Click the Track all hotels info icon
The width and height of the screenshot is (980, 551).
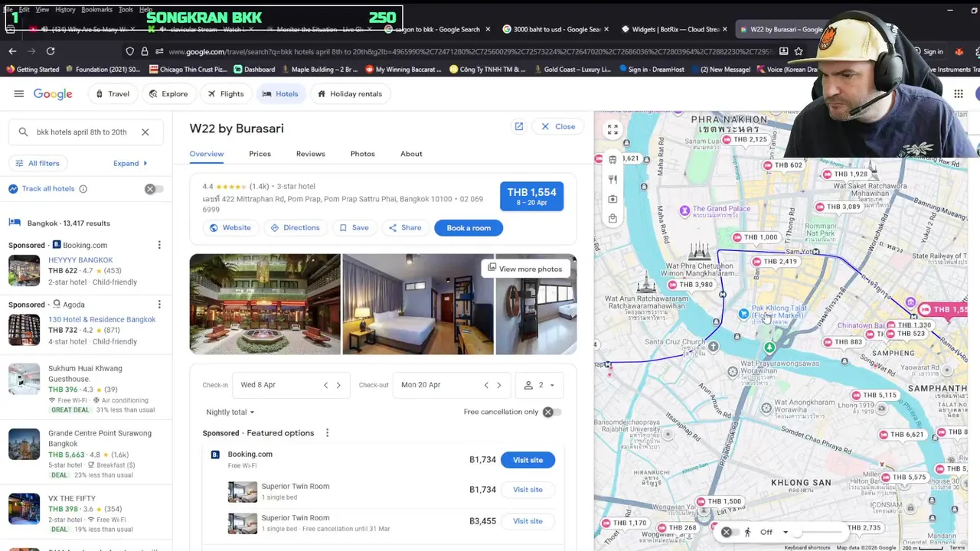pos(83,189)
